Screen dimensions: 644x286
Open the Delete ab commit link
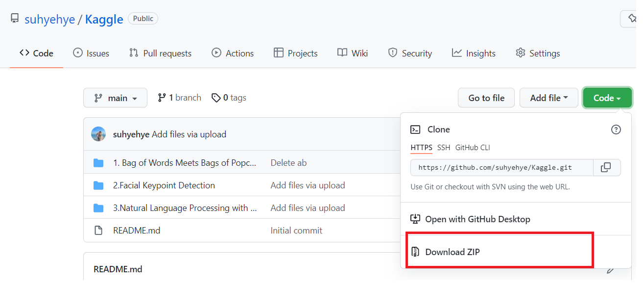coord(289,162)
